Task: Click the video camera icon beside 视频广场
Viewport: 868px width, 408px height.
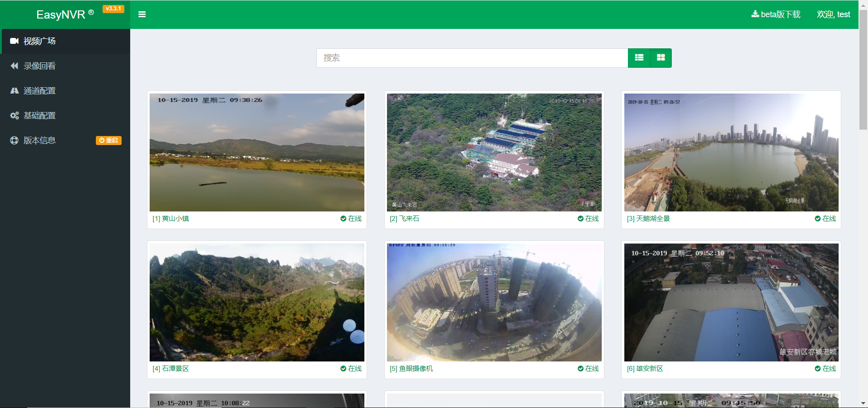Action: pyautogui.click(x=14, y=41)
